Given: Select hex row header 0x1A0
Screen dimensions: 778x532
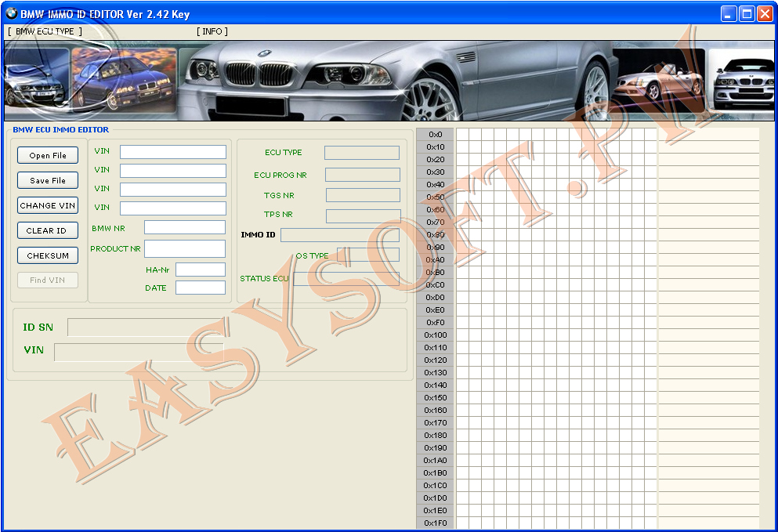Looking at the screenshot, I should coord(435,460).
